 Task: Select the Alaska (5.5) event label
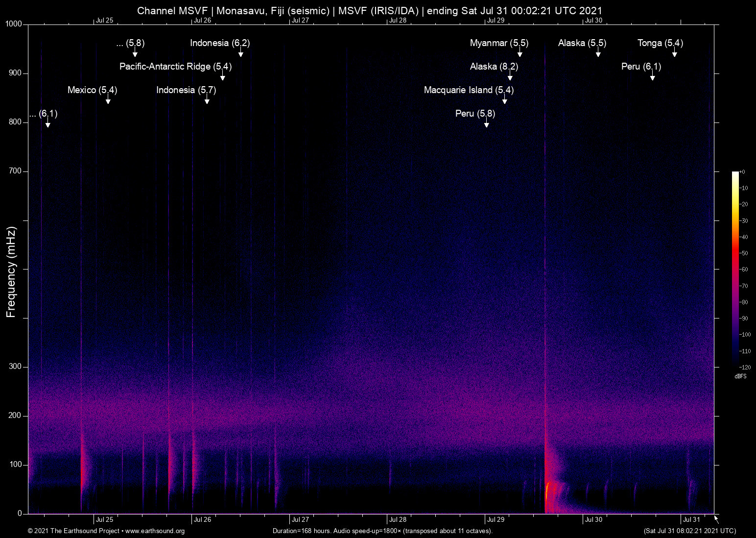pyautogui.click(x=582, y=43)
